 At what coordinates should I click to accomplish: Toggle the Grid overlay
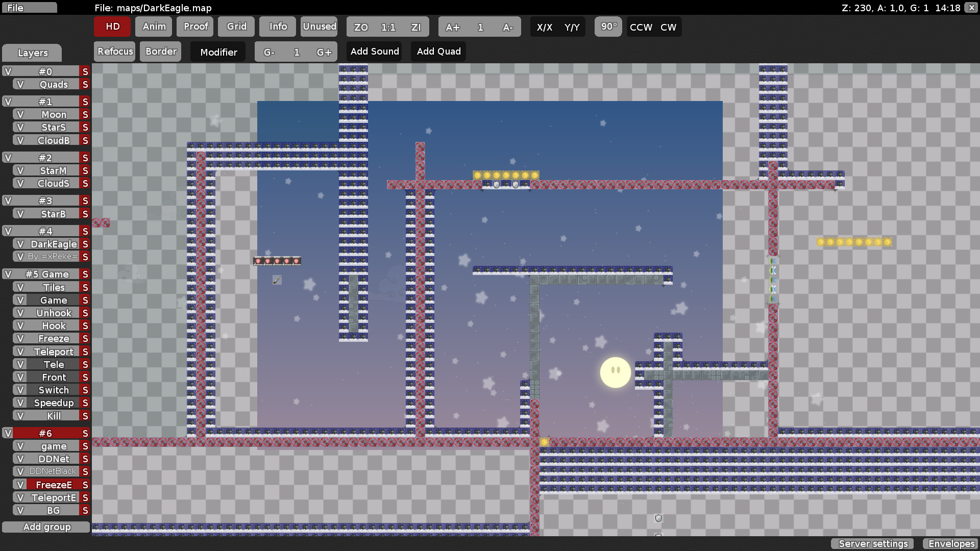click(x=236, y=27)
